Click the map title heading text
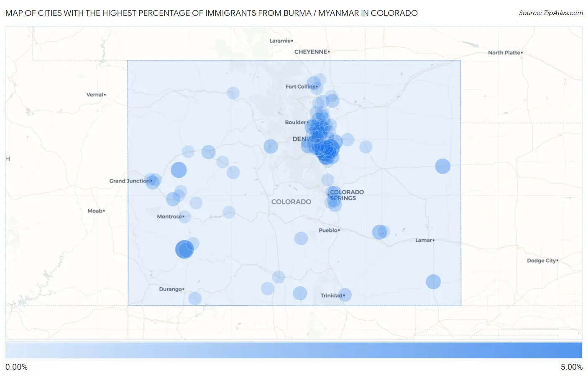The image size is (588, 376). click(212, 13)
